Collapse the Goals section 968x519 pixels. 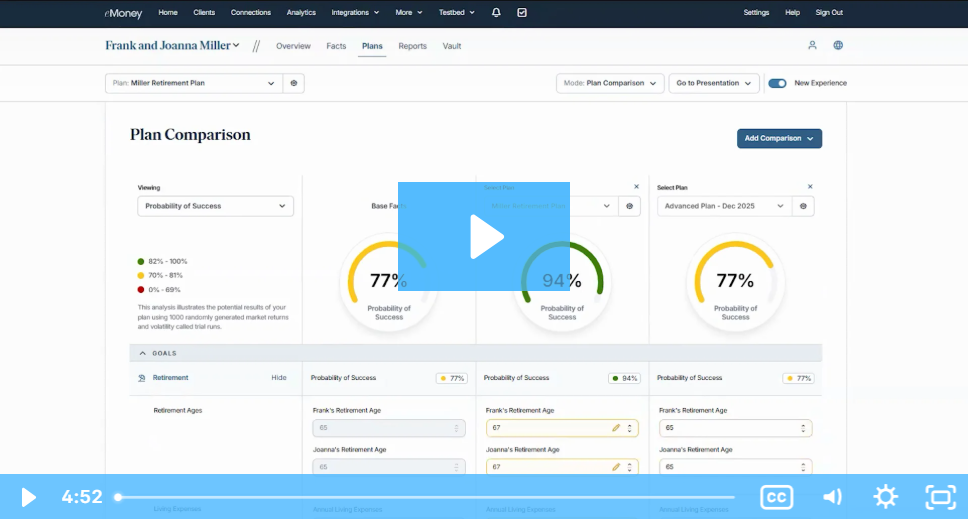pyautogui.click(x=142, y=353)
